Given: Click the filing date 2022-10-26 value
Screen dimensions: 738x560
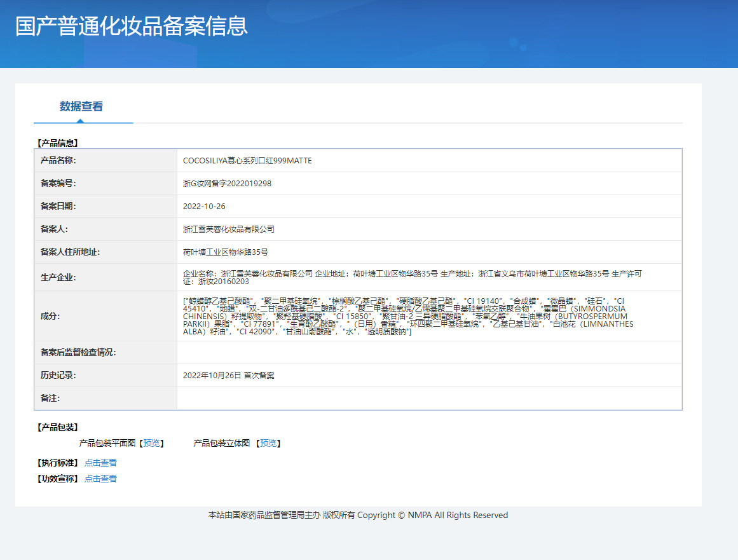Looking at the screenshot, I should click(x=204, y=207).
